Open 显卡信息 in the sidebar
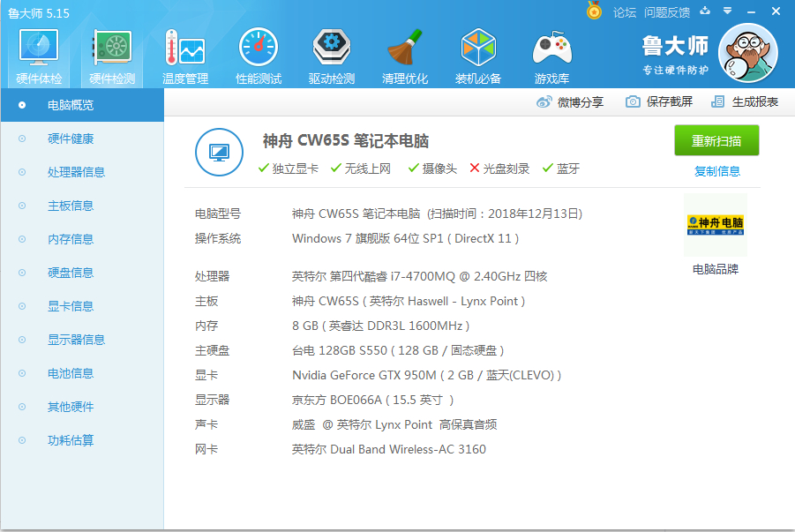The height and width of the screenshot is (532, 795). [82, 306]
